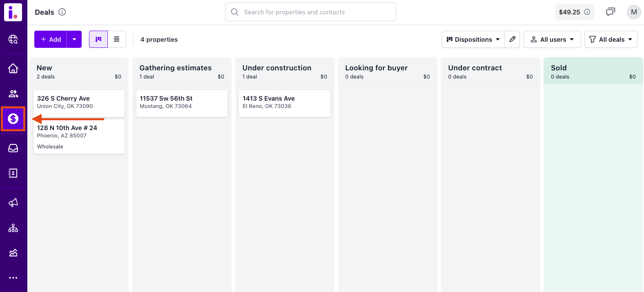Open the Contacts people icon in sidebar
Viewport: 644px width, 292px height.
13,94
